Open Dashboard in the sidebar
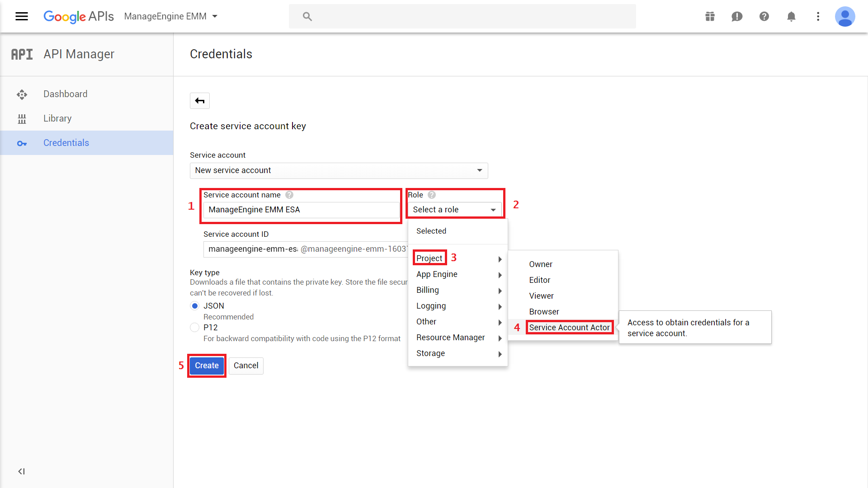 [x=65, y=94]
